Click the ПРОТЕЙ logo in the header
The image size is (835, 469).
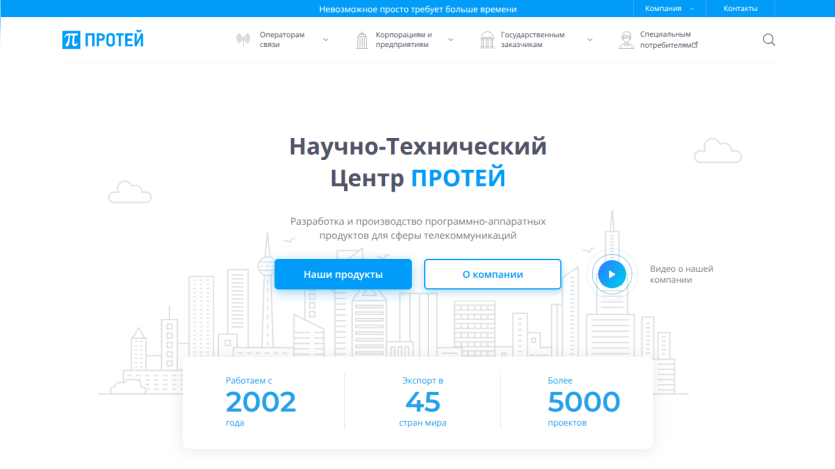[103, 40]
